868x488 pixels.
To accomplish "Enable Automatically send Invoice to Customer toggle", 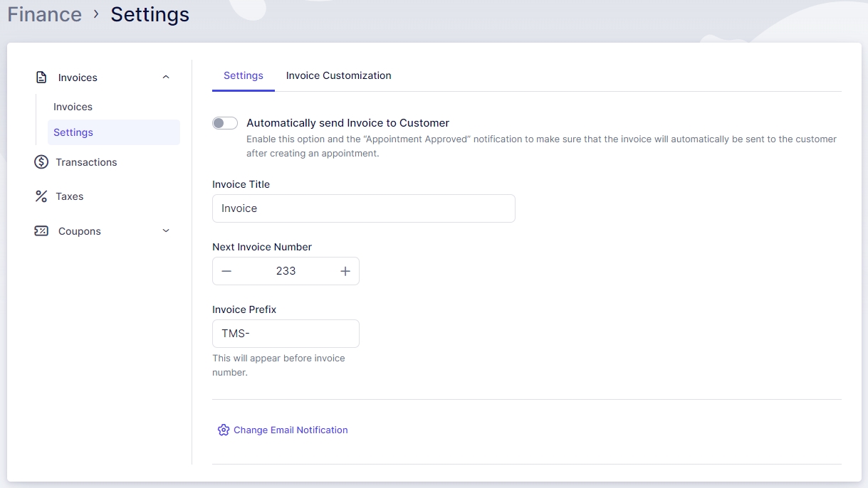I will coord(225,123).
